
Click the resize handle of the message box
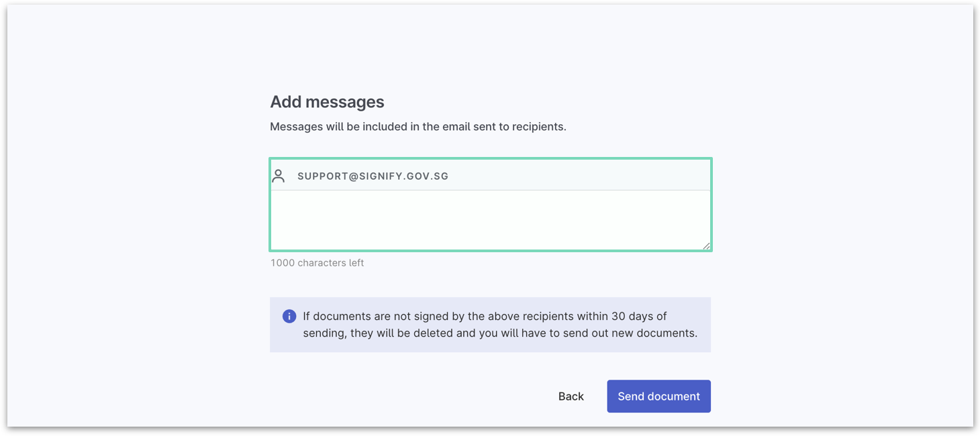(706, 246)
